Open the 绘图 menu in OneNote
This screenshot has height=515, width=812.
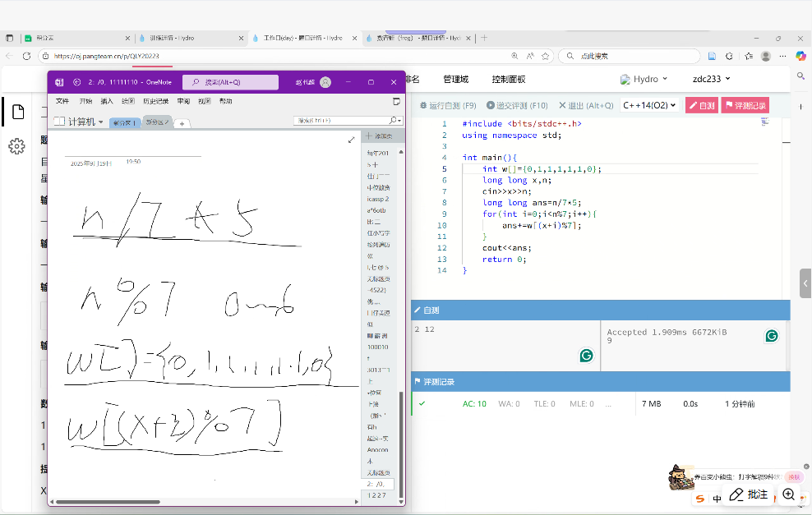(128, 101)
